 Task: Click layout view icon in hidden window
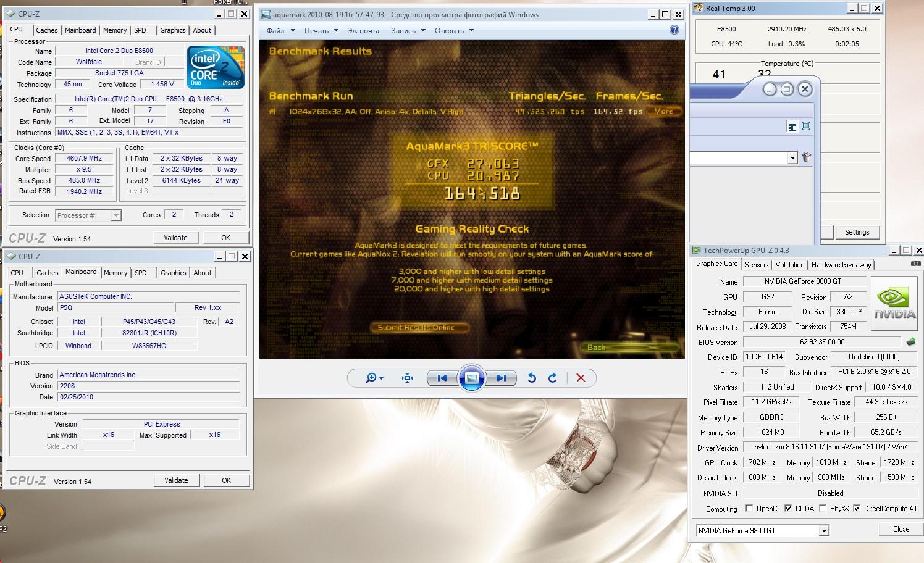[792, 126]
